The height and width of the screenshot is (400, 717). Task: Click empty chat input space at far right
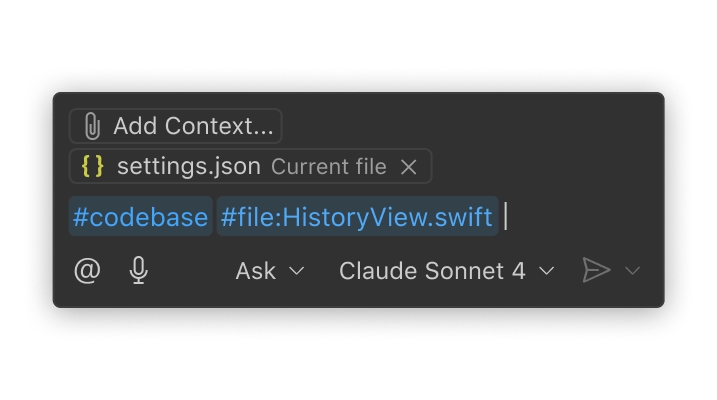pos(600,217)
